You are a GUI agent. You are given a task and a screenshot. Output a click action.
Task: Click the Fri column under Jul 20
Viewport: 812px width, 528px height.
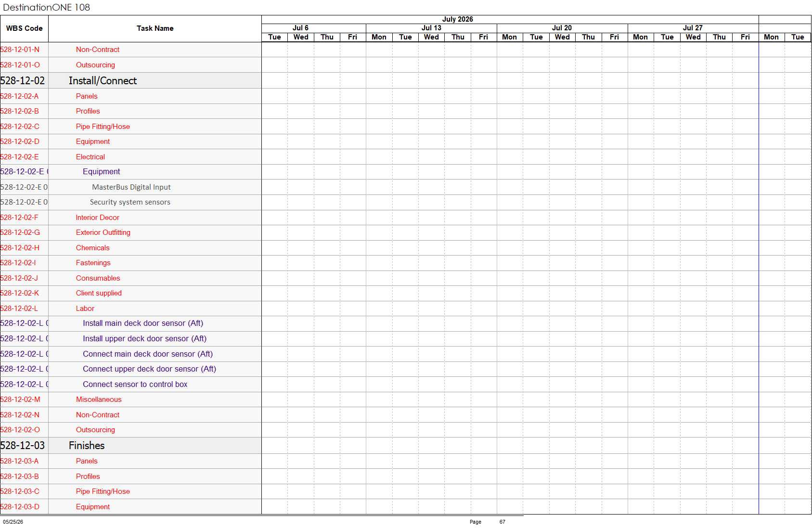[x=614, y=37]
